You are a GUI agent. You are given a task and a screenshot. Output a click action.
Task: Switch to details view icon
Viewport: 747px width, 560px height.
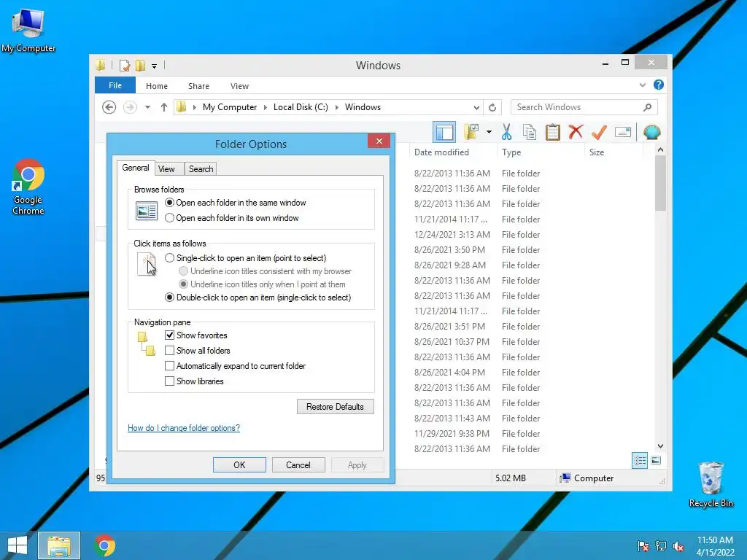[x=639, y=461]
